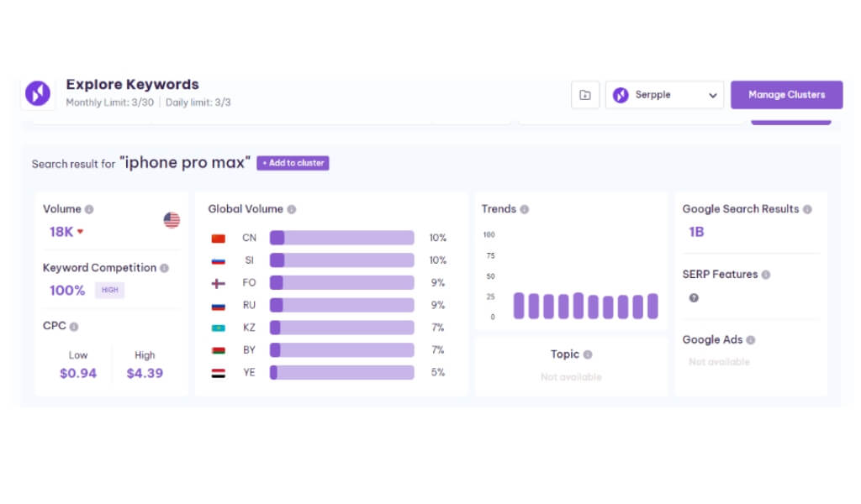Open the Serpple project dropdown
The image size is (861, 504).
(x=664, y=95)
